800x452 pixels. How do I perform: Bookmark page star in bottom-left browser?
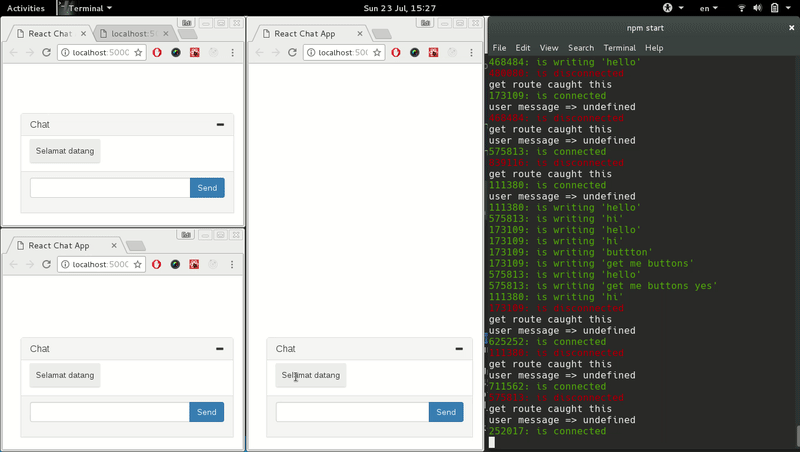[137, 264]
